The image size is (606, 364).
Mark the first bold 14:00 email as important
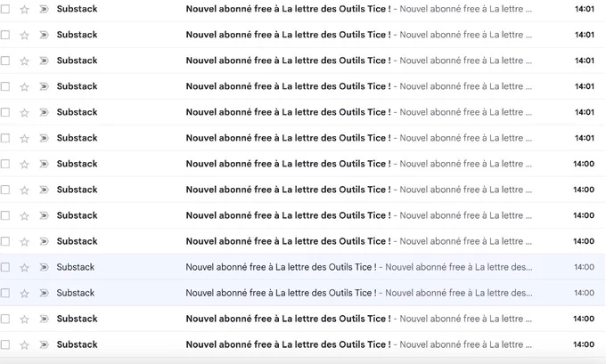point(44,164)
